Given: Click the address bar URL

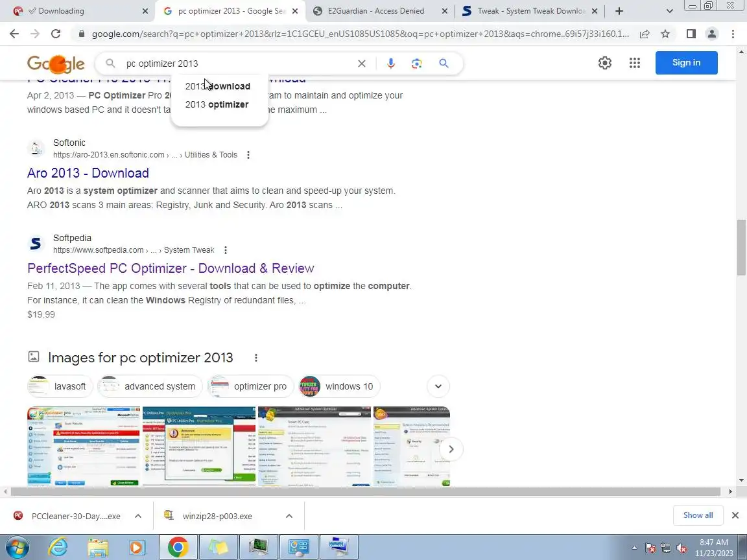Looking at the screenshot, I should pyautogui.click(x=360, y=34).
